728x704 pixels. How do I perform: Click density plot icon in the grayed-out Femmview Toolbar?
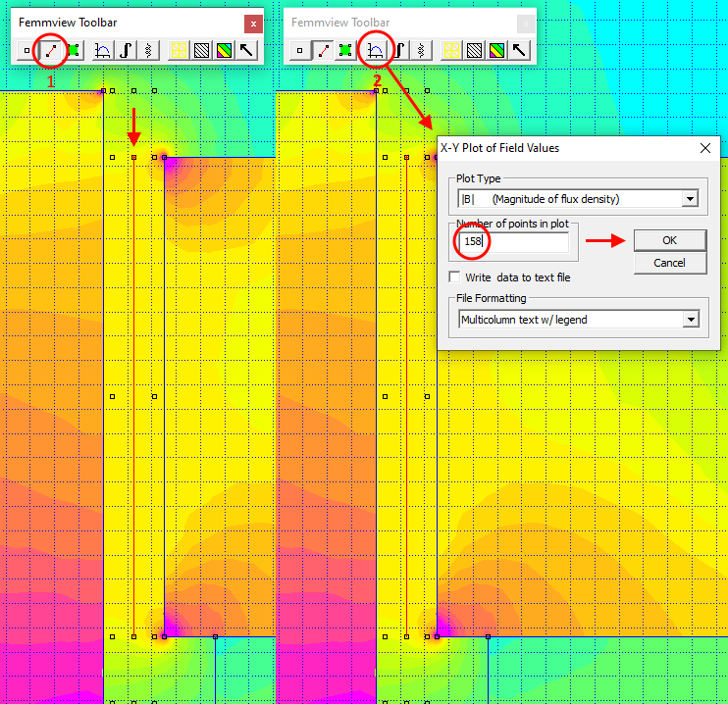click(496, 51)
